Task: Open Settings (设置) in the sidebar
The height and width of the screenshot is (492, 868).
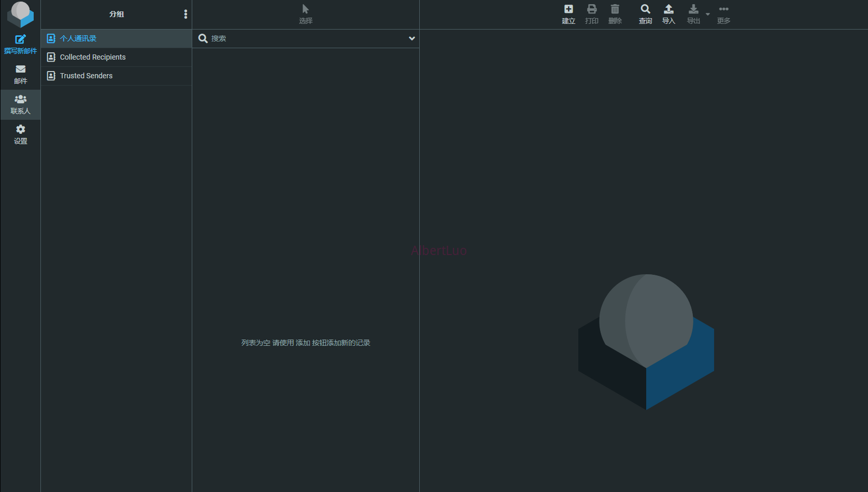Action: [20, 135]
